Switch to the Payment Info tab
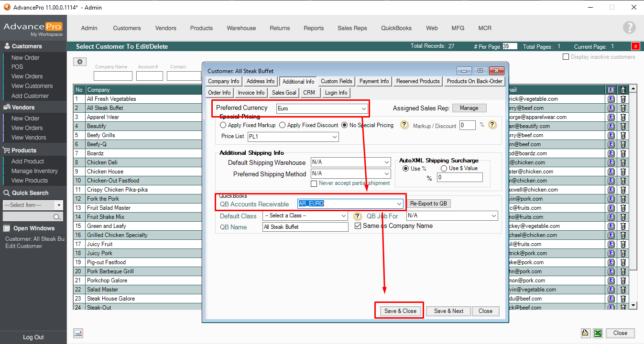The image size is (644, 344). click(x=374, y=81)
